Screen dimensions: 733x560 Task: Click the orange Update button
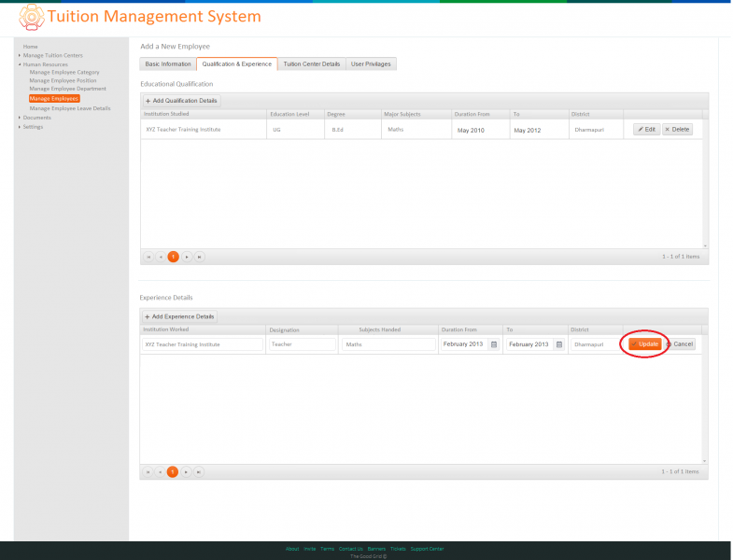click(644, 344)
